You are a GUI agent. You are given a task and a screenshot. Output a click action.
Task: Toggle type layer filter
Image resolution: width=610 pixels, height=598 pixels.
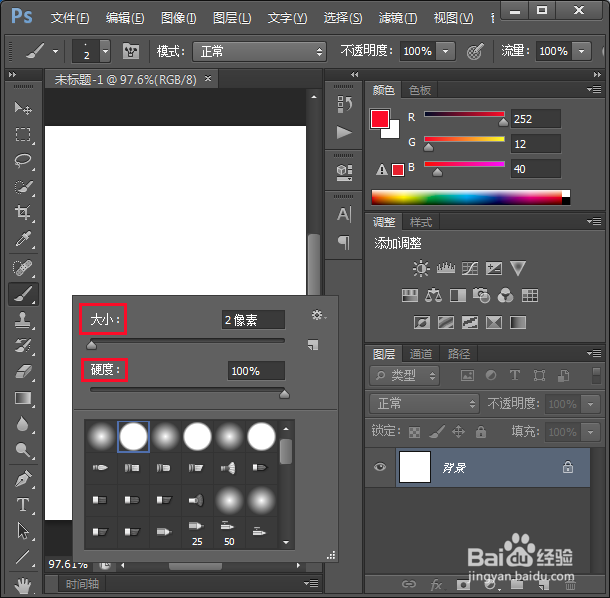point(515,375)
